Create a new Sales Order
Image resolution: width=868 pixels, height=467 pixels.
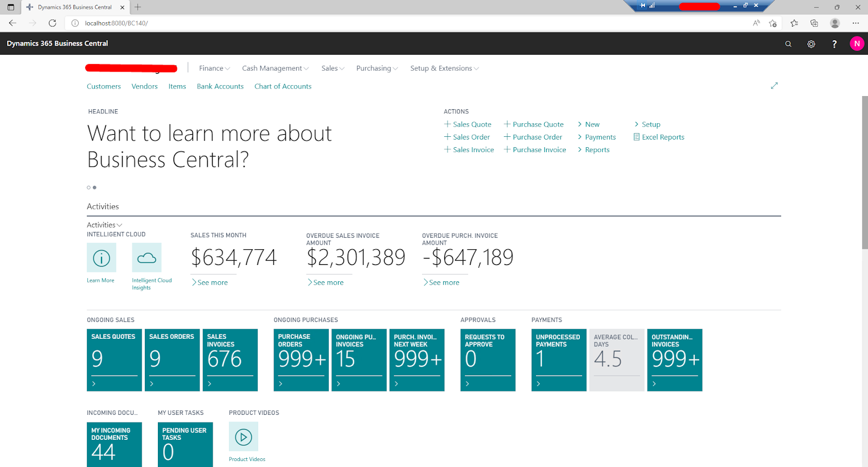467,137
